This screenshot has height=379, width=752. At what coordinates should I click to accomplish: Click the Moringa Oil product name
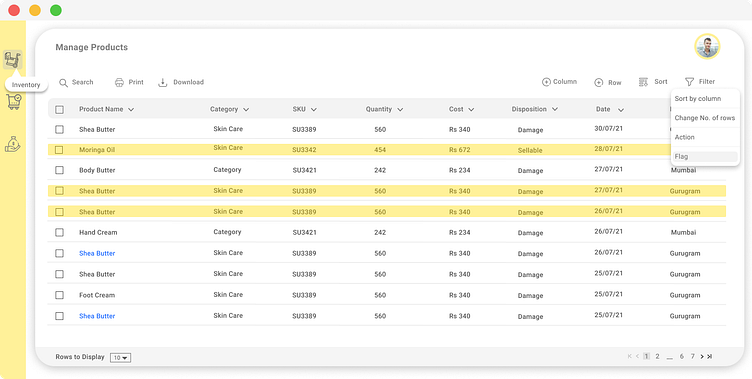pyautogui.click(x=97, y=150)
